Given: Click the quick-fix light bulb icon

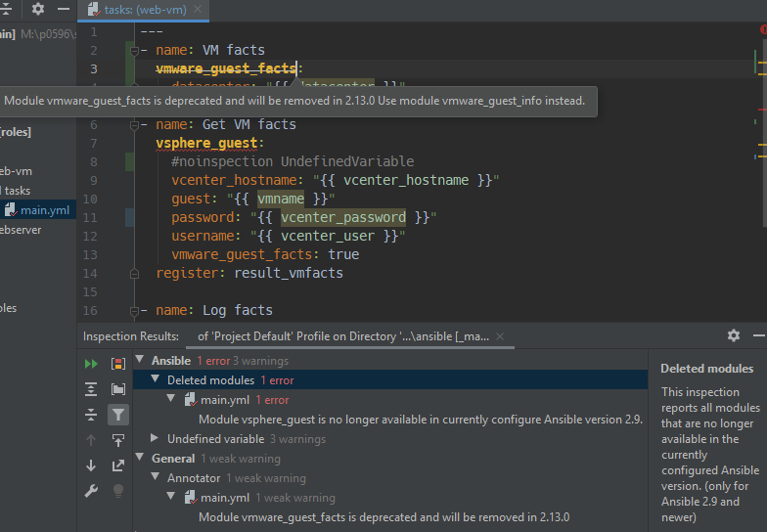Looking at the screenshot, I should (117, 491).
